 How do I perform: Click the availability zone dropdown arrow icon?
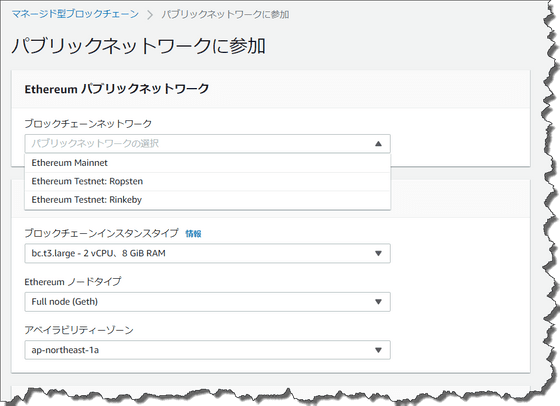point(378,350)
